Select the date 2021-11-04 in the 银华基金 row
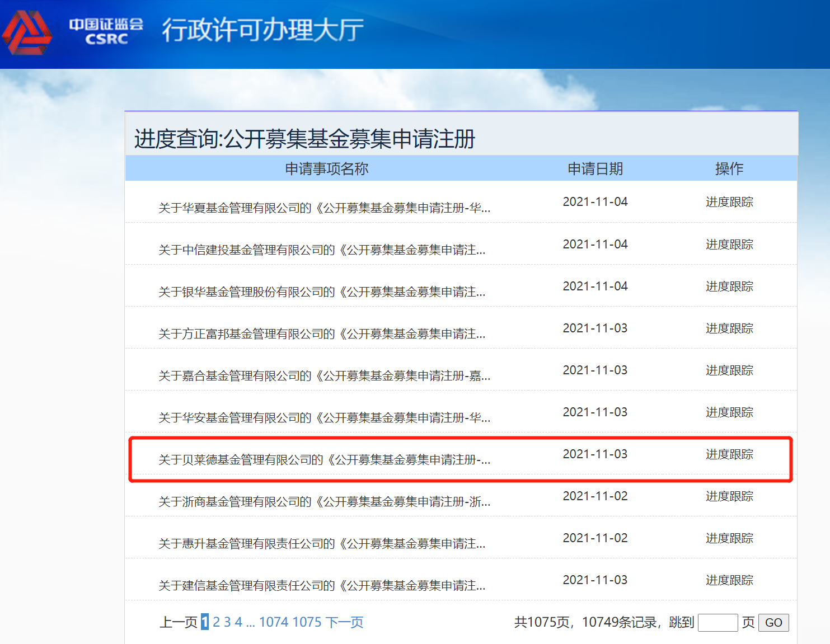This screenshot has height=644, width=830. coord(595,286)
